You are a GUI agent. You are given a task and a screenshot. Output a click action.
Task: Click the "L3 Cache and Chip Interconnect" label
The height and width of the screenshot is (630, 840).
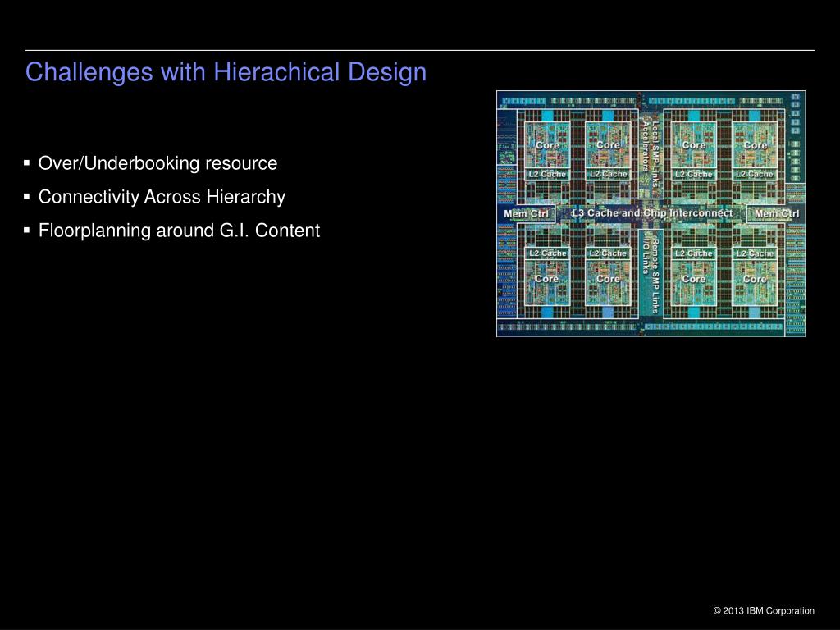point(652,212)
